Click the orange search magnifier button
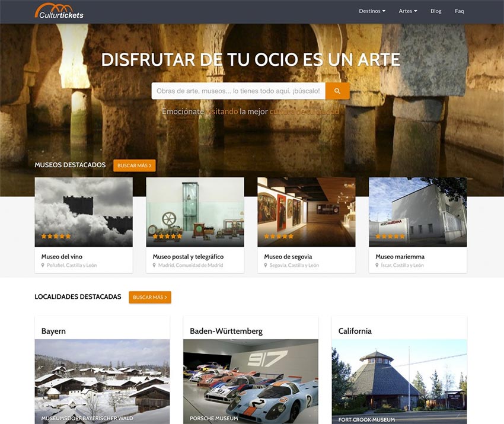 pyautogui.click(x=337, y=91)
